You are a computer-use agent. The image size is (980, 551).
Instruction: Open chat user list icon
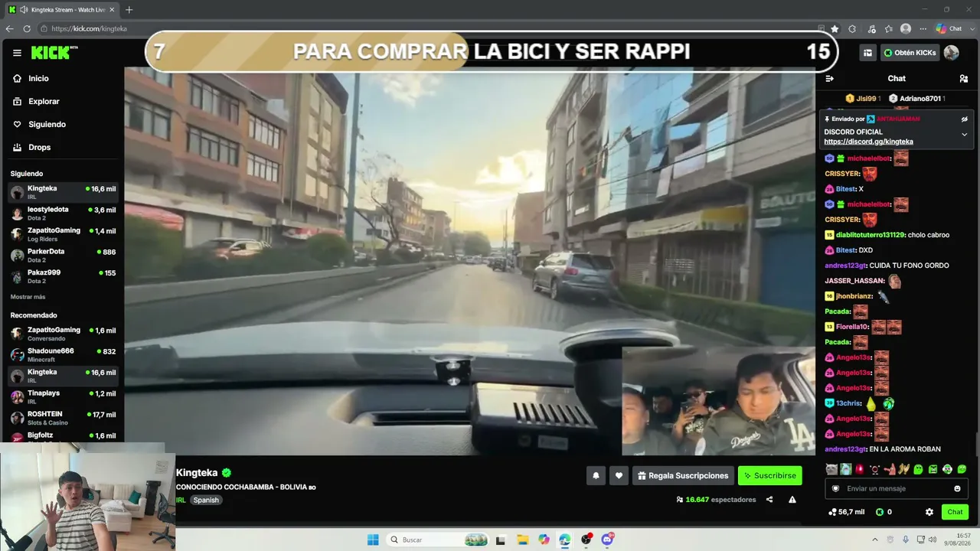(964, 78)
